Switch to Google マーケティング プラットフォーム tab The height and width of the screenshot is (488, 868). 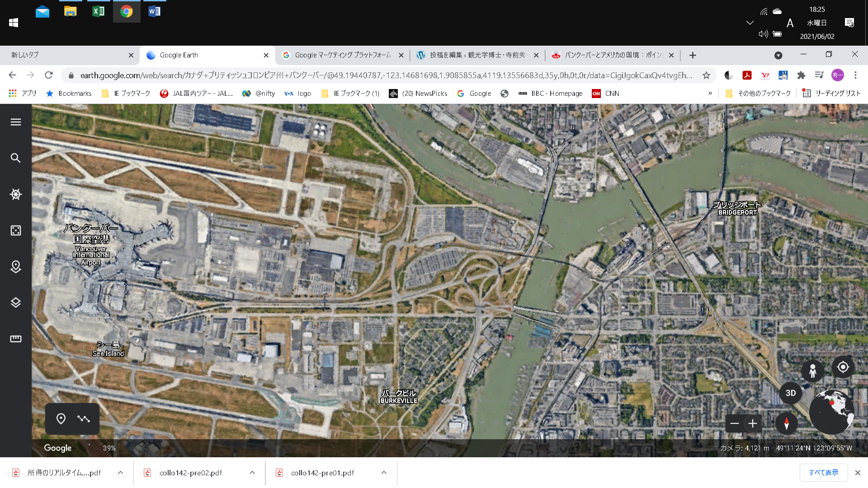(343, 55)
